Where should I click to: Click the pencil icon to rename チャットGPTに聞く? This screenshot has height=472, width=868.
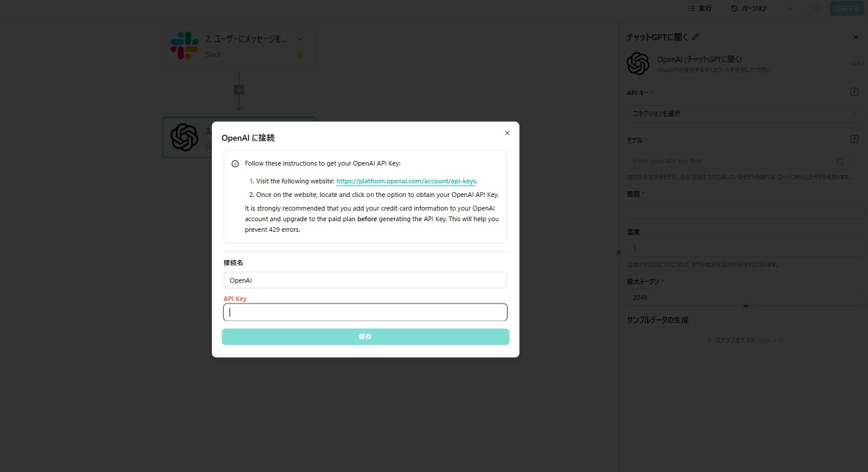(x=696, y=37)
